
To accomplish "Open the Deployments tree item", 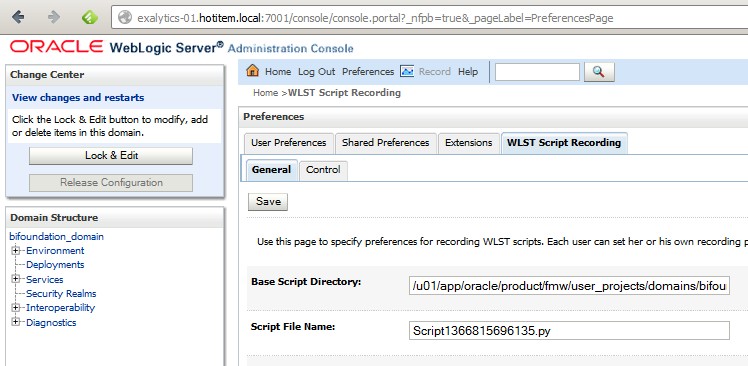I will pos(55,264).
